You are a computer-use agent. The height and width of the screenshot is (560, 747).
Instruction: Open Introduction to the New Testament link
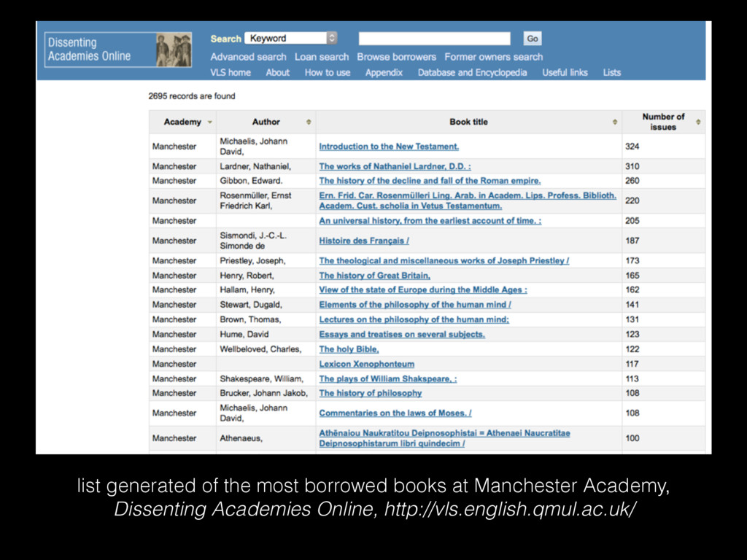coord(389,147)
